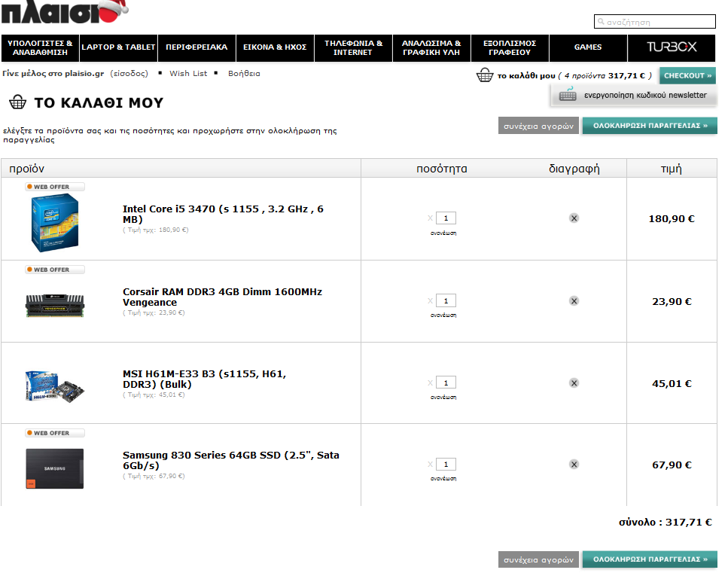The height and width of the screenshot is (576, 728).
Task: Click the keyboard newsletter code icon
Action: tap(568, 94)
